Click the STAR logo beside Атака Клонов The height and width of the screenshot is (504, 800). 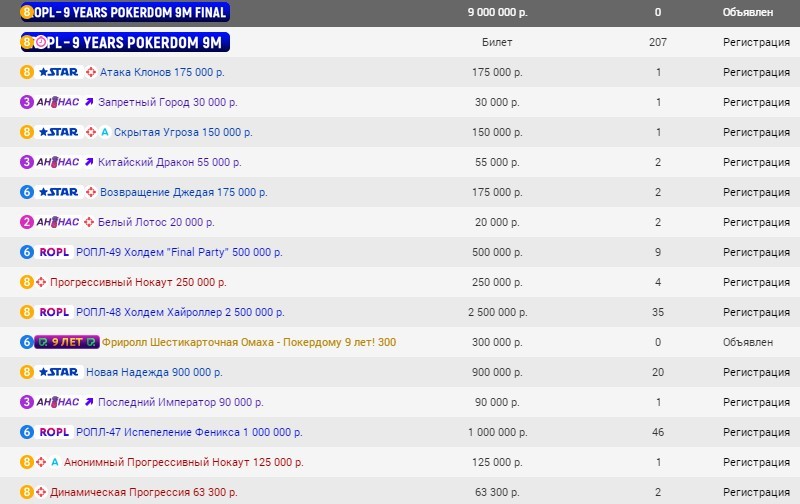click(x=58, y=72)
